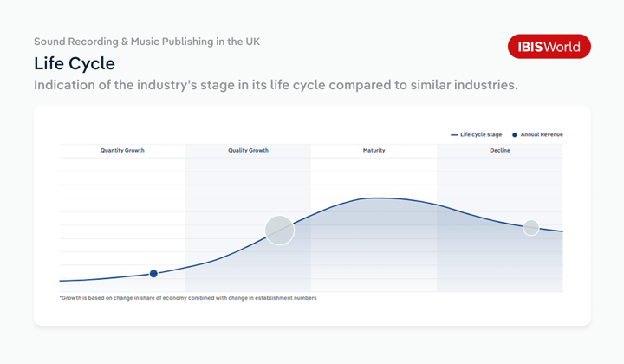This screenshot has width=624, height=364.
Task: Click the Annual Revenue legend dot
Action: [x=515, y=134]
